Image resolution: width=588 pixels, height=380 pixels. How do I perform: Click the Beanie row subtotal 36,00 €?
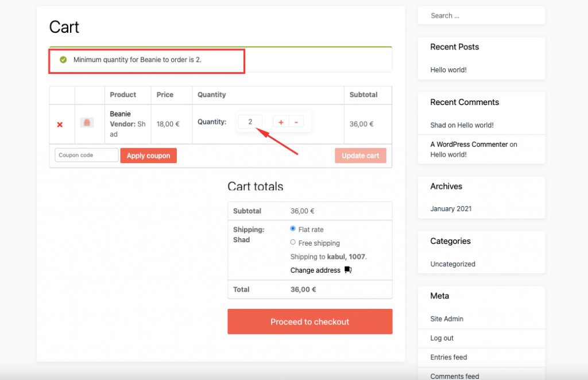(x=362, y=124)
